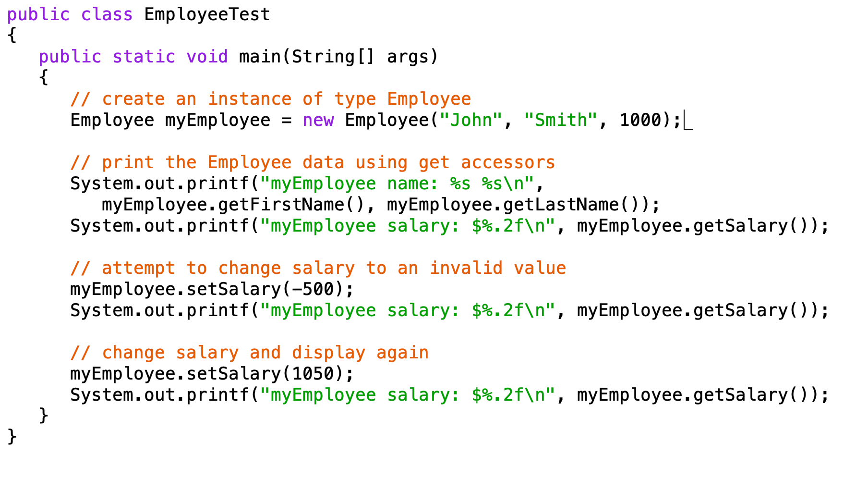This screenshot has height=491, width=868.
Task: Select the keyword public on first line
Action: click(37, 14)
